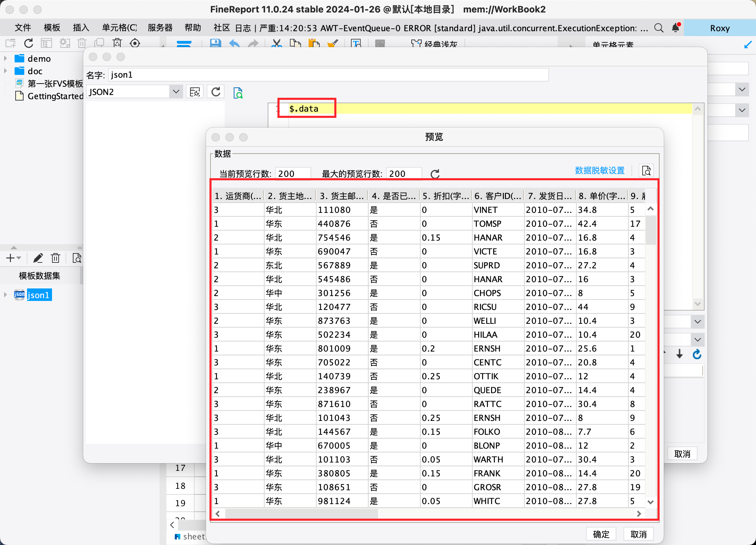Open the 服务器 menu

point(160,28)
